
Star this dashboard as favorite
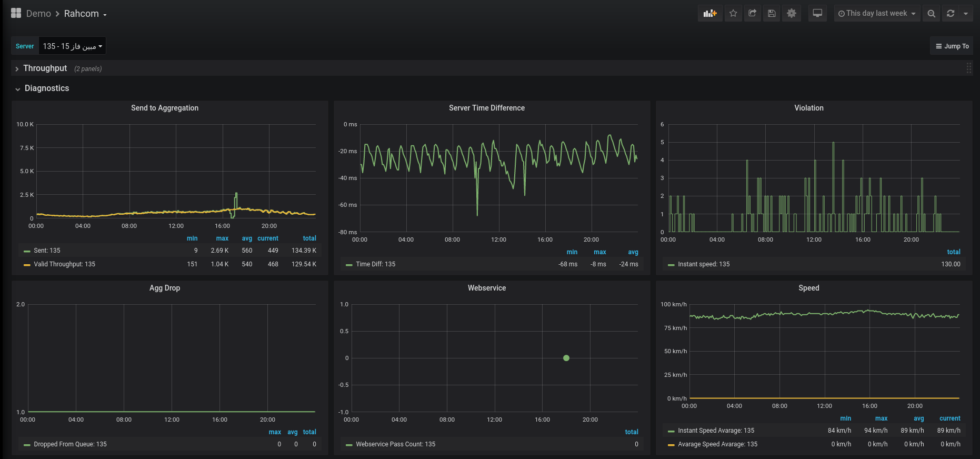733,14
